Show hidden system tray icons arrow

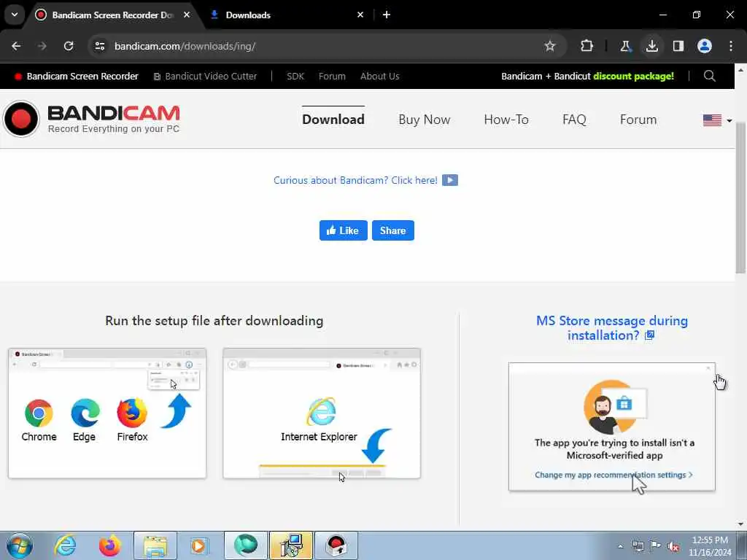pos(620,546)
